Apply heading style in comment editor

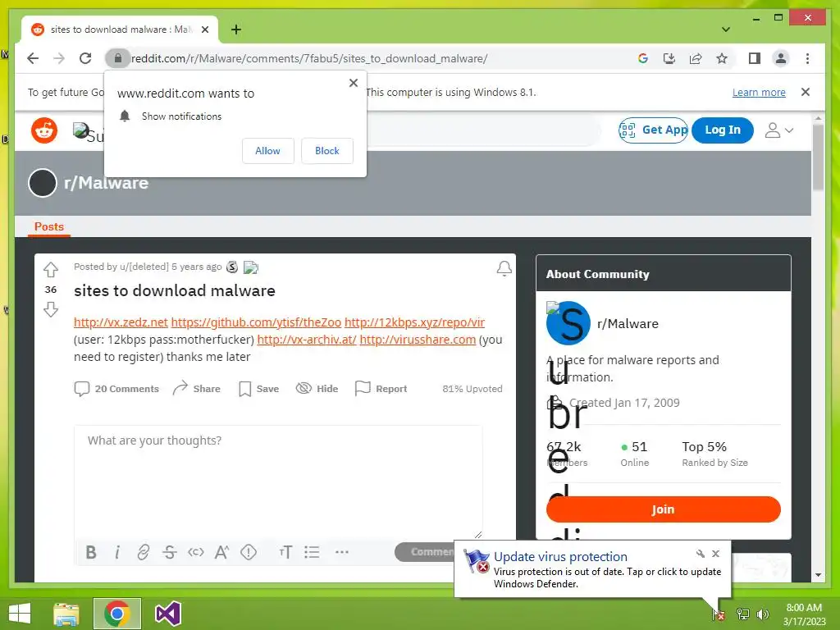[285, 552]
